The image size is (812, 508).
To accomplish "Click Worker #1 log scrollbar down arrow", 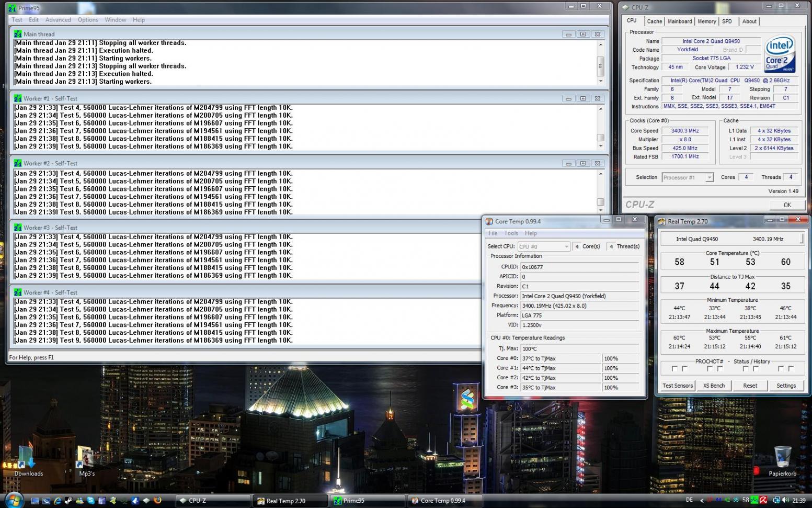I will pyautogui.click(x=600, y=146).
